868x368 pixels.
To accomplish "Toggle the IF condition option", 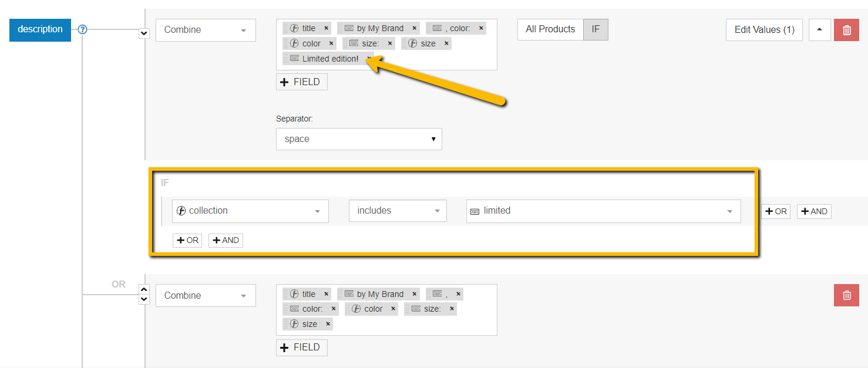I will click(596, 29).
